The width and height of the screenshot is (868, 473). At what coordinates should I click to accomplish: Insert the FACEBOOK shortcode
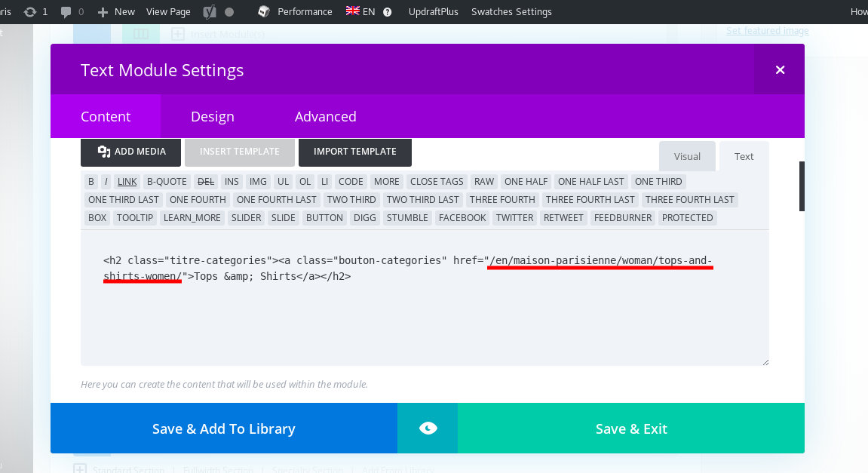point(462,218)
